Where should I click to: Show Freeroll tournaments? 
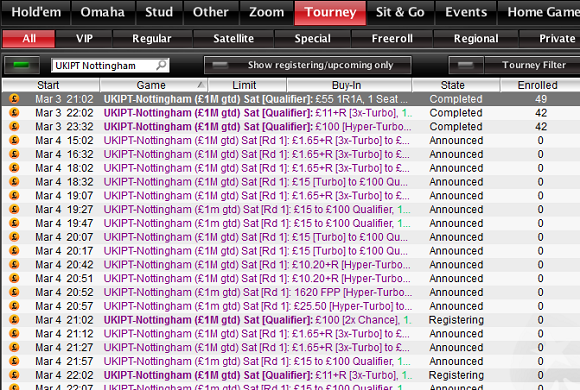click(x=392, y=38)
